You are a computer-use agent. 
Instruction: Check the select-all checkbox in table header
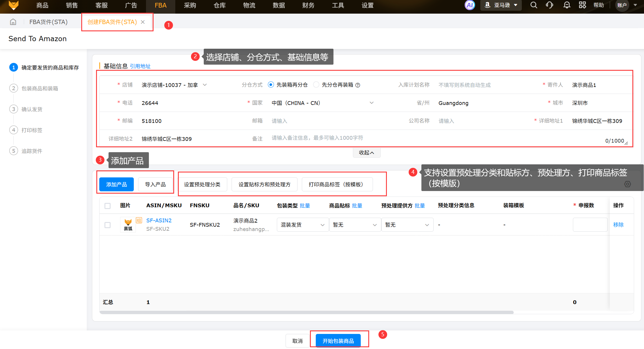[x=108, y=206]
